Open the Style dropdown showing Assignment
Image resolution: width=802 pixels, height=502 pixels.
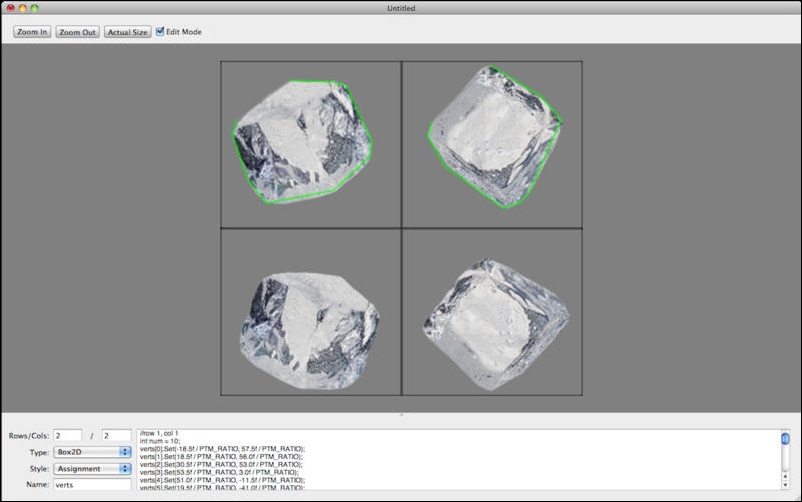pyautogui.click(x=93, y=468)
